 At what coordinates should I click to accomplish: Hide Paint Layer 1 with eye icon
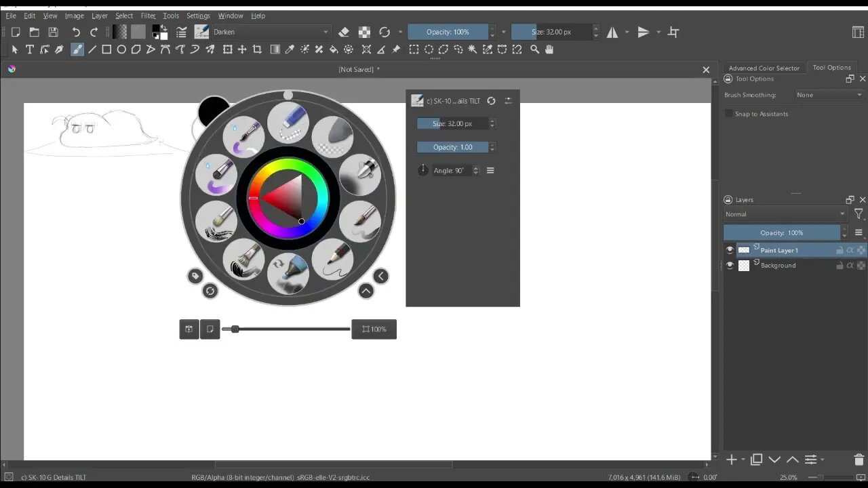pyautogui.click(x=730, y=250)
